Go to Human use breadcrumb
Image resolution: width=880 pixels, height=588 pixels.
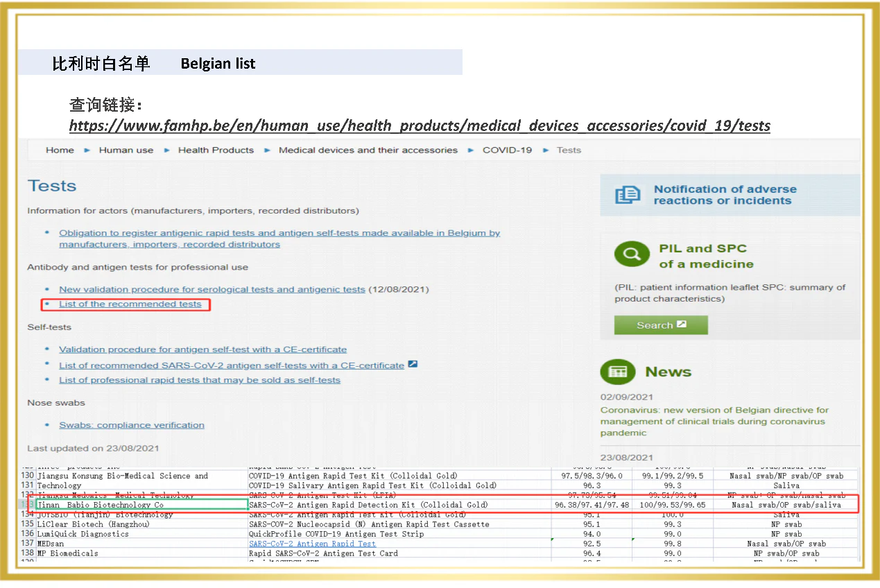point(126,150)
